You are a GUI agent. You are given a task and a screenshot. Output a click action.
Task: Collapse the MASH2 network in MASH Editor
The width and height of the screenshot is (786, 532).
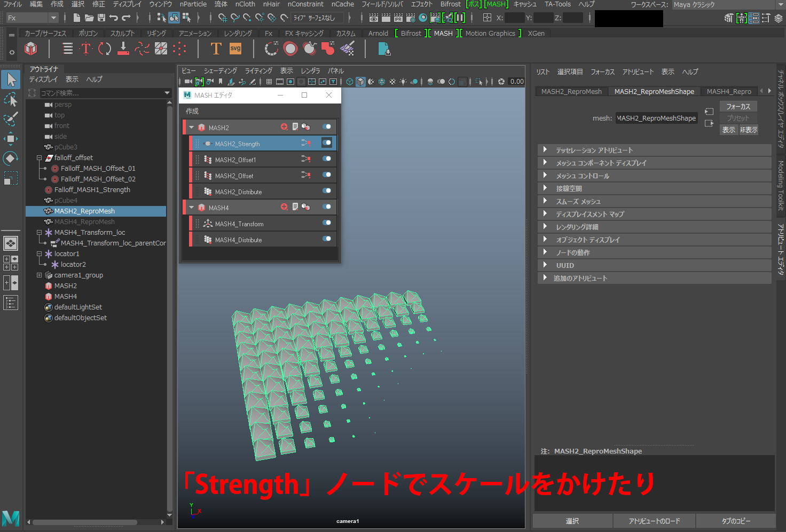(191, 128)
